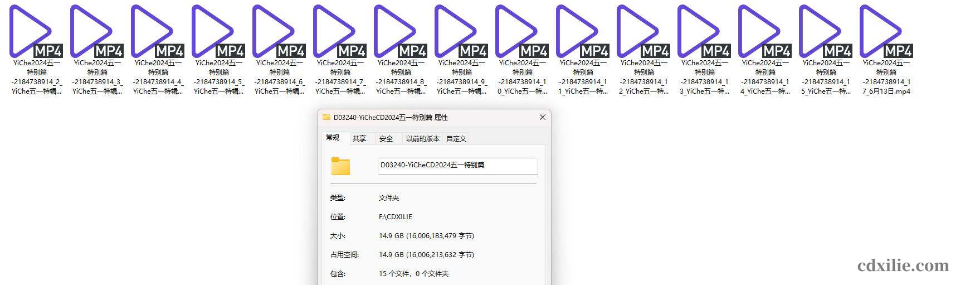980x285 pixels.
Task: Select the MP4 icon for file 2184738914_11
Action: 583,31
